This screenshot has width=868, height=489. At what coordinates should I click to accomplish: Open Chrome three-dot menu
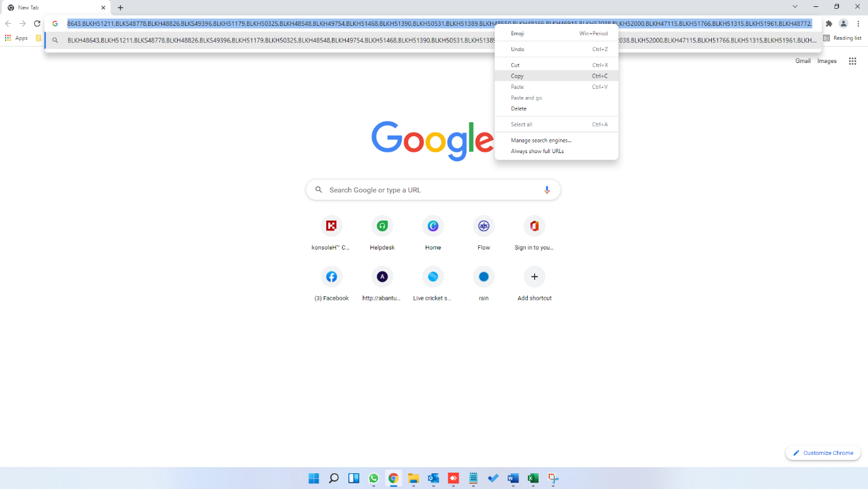point(858,23)
